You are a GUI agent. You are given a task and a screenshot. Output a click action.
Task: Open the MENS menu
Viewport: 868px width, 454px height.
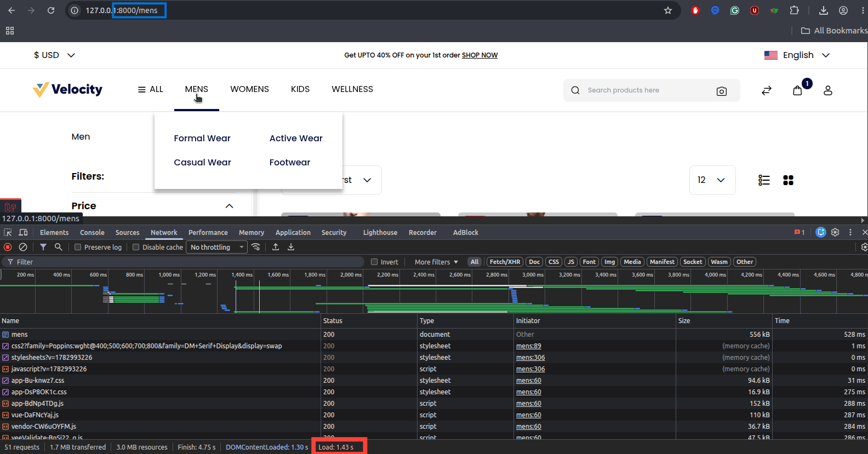[197, 89]
